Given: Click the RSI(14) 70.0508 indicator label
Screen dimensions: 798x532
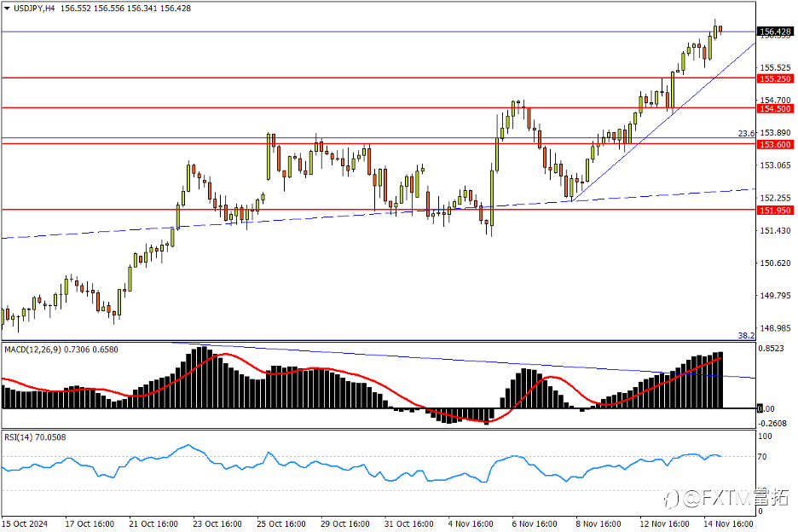Looking at the screenshot, I should click(35, 437).
